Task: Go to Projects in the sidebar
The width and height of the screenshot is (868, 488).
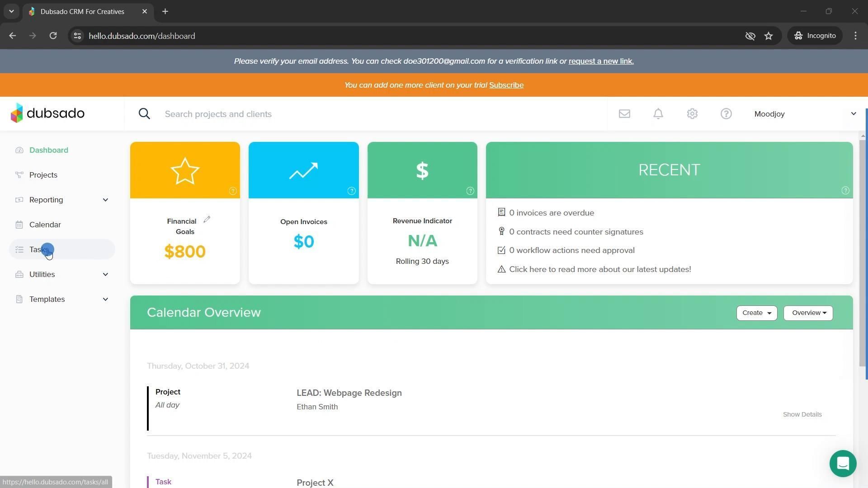Action: click(x=43, y=175)
